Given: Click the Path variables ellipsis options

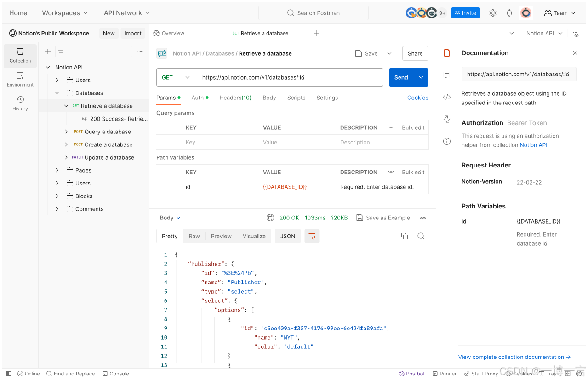Looking at the screenshot, I should pyautogui.click(x=391, y=172).
